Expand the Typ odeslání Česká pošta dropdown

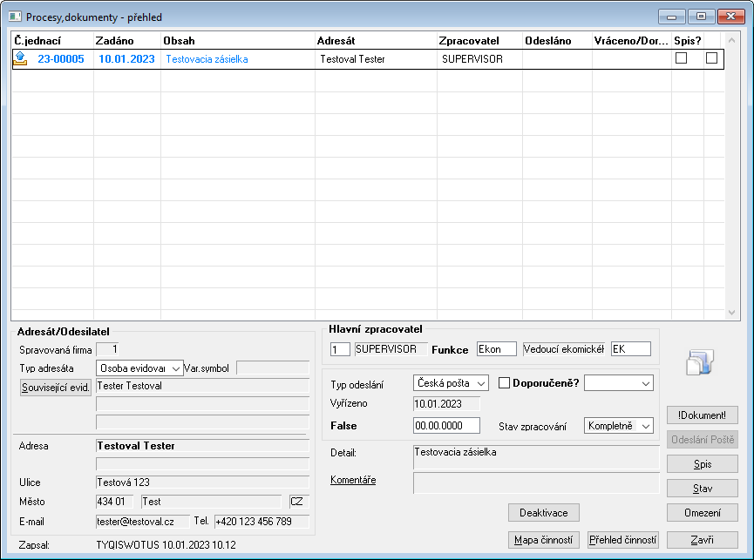451,383
